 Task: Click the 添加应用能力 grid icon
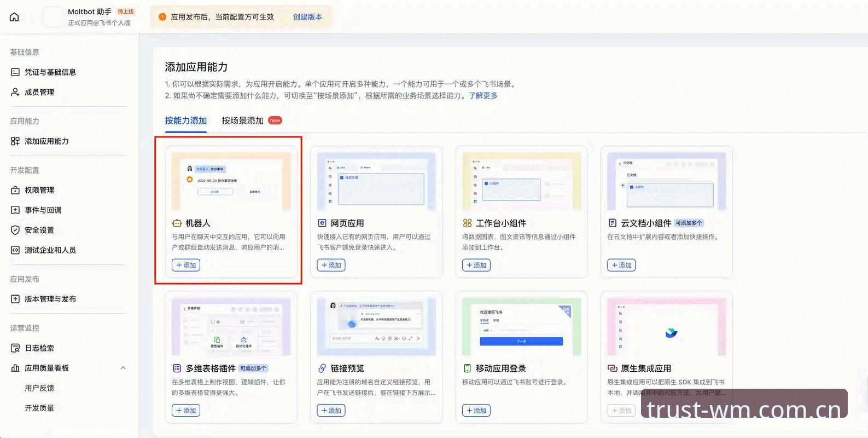(15, 141)
